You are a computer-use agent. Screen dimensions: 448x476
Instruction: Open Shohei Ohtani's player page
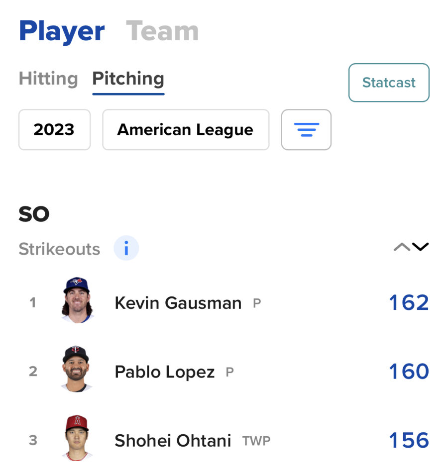click(x=173, y=440)
